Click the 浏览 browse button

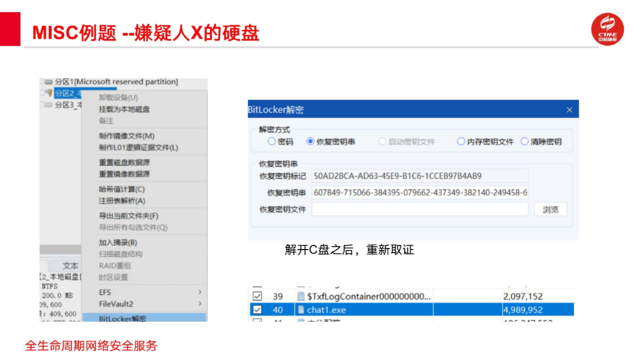pyautogui.click(x=550, y=210)
